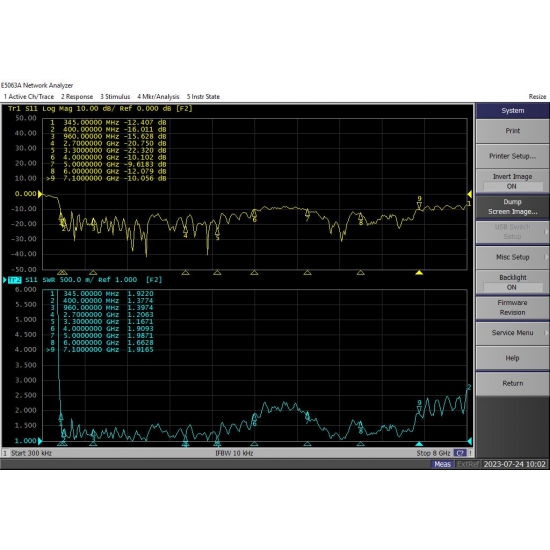Click the Dump Screen Image button
The height and width of the screenshot is (550, 550).
pos(512,207)
